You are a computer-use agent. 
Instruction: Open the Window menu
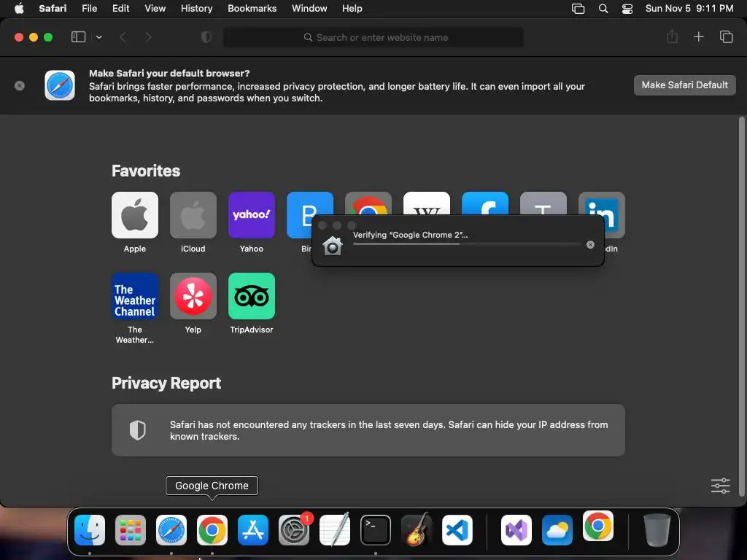coord(309,9)
